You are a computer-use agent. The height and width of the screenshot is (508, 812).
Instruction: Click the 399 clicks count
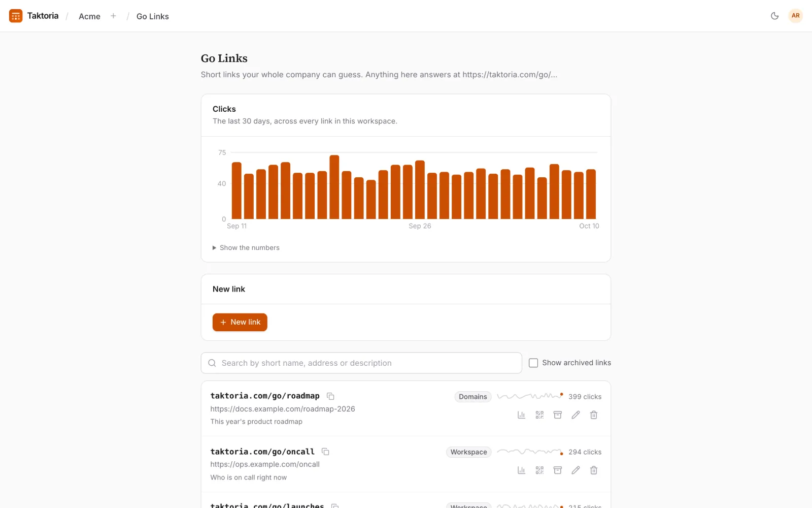click(585, 397)
